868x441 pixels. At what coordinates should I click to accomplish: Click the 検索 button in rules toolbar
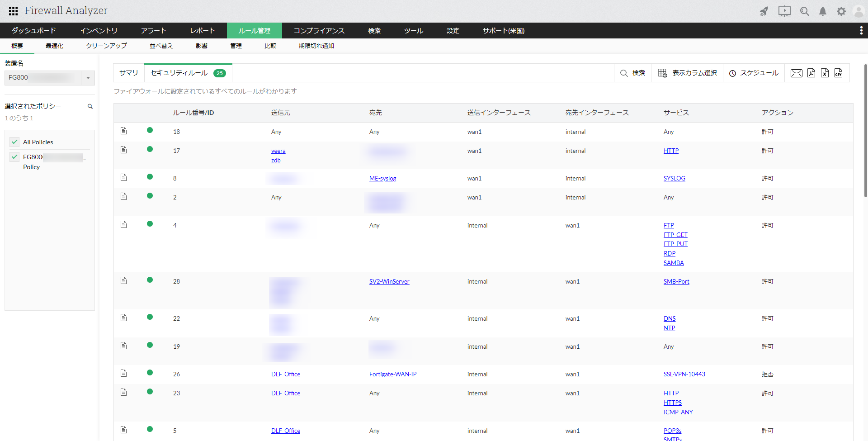[633, 73]
